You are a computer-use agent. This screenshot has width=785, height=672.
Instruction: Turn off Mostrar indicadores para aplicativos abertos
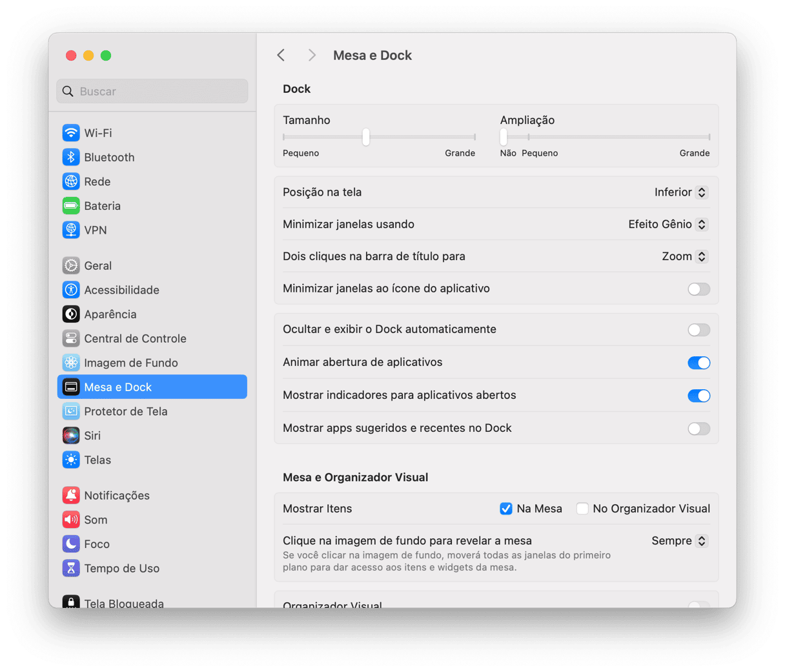click(698, 396)
